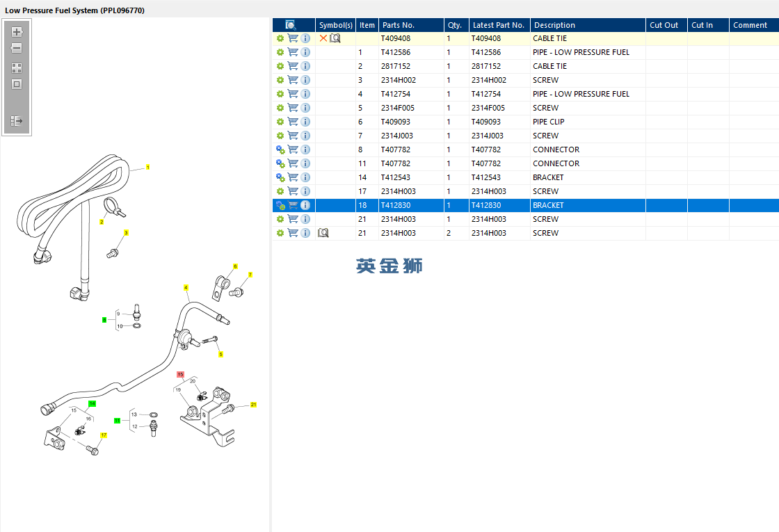Viewport: 779px width, 532px height.
Task: Select part number T412586 cell
Action: (x=411, y=52)
